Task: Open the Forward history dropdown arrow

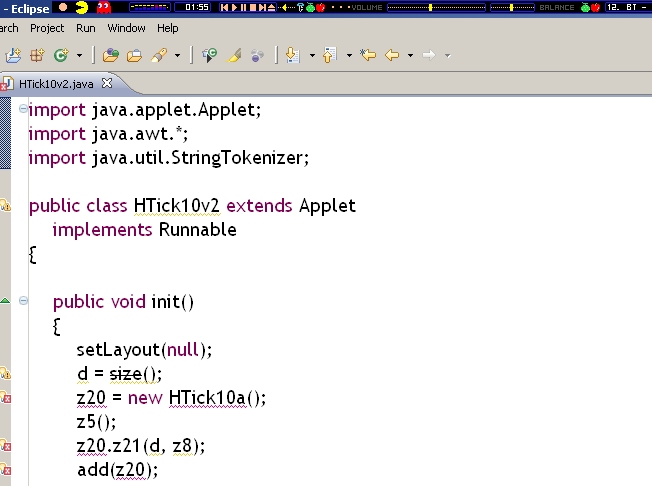Action: [447, 55]
